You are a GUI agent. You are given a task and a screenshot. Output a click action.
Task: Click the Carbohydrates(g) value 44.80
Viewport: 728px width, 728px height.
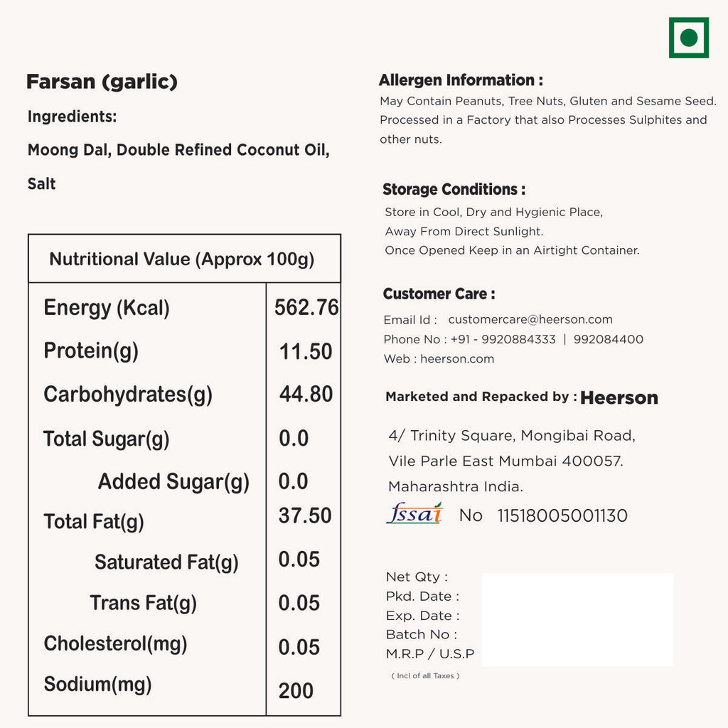306,394
